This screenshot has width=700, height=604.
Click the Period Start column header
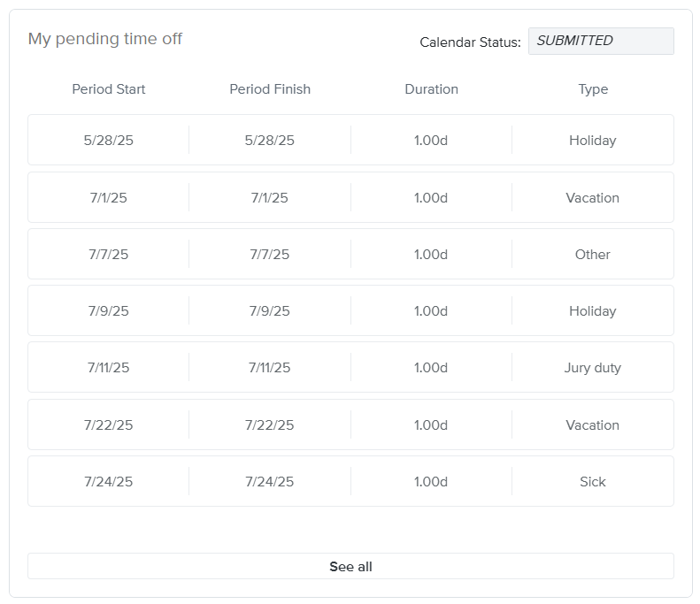tap(109, 89)
